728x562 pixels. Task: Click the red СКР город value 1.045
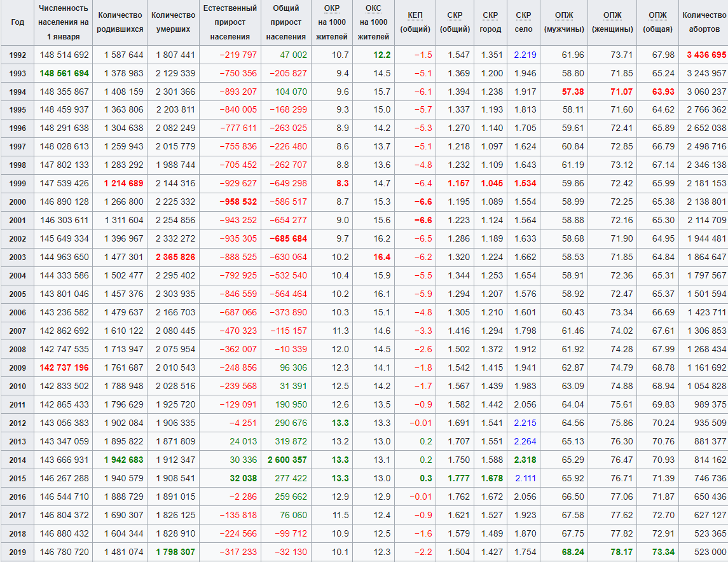tap(492, 183)
